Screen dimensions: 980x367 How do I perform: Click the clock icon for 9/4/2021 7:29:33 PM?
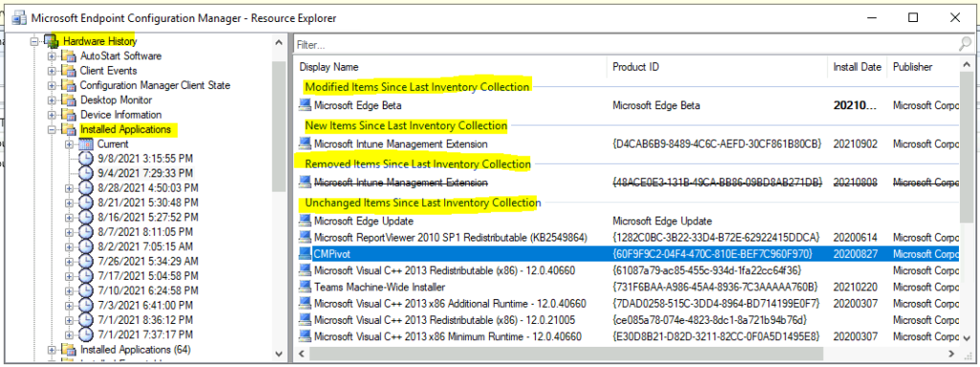(86, 172)
